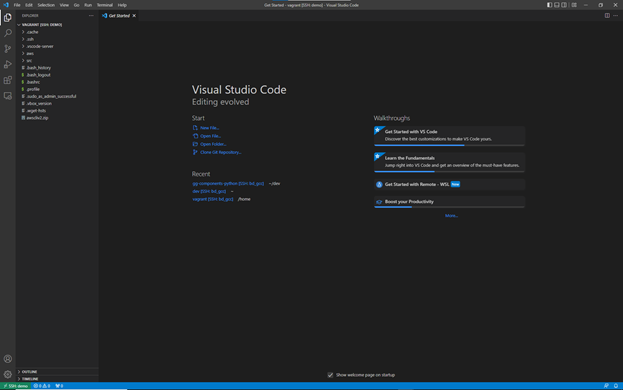Open Get Started with VS Code walkthrough
Image resolution: width=623 pixels, height=390 pixels.
click(449, 136)
